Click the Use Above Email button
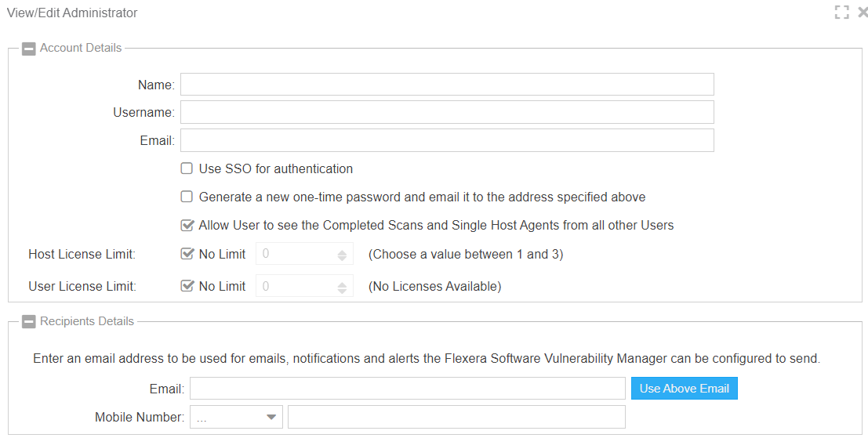This screenshot has width=868, height=438. (x=684, y=389)
